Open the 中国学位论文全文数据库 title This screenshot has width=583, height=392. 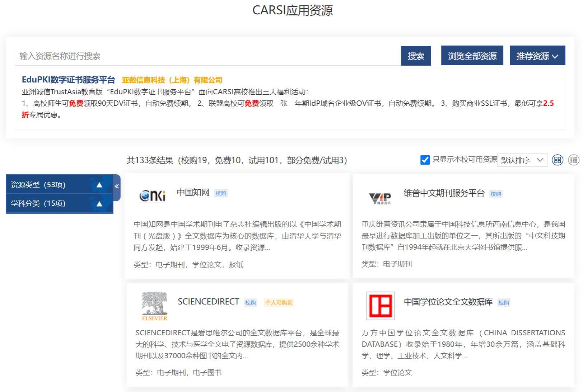[448, 302]
